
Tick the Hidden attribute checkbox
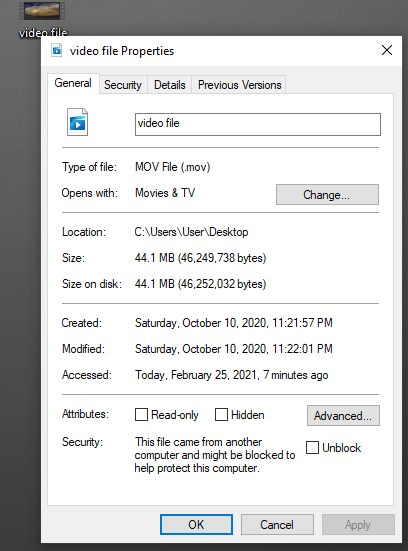(x=221, y=415)
